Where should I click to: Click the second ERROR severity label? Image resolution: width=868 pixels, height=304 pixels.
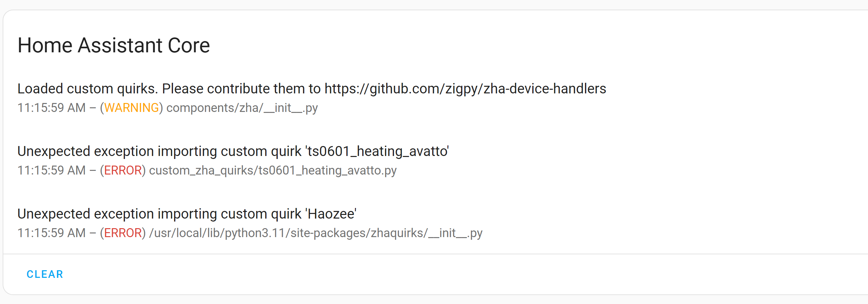[124, 232]
